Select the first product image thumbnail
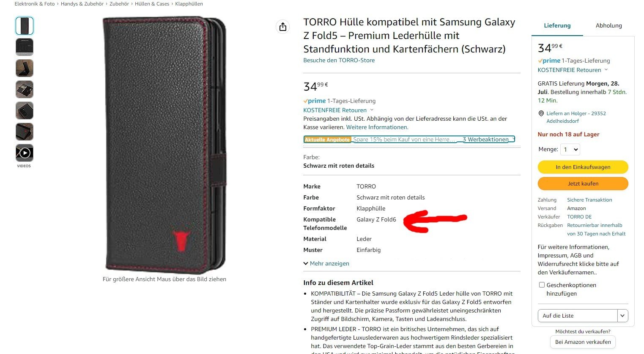Viewport: 644px width, 354px height. (x=25, y=26)
